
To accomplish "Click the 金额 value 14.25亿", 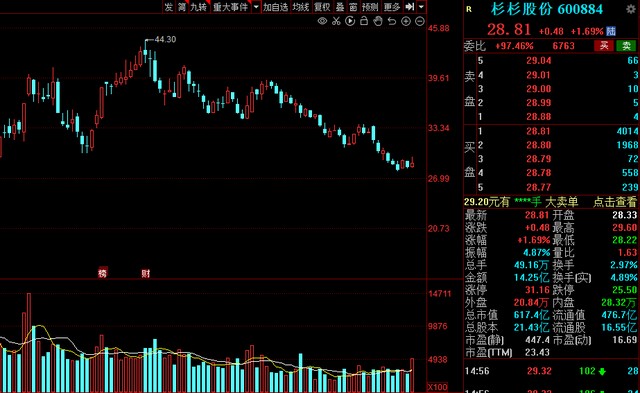I will [x=531, y=278].
